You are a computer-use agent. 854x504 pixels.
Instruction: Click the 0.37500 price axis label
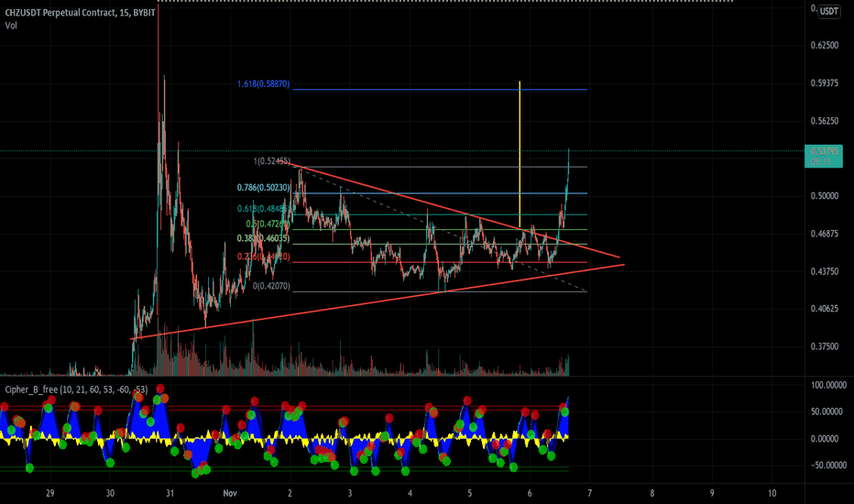(x=825, y=346)
